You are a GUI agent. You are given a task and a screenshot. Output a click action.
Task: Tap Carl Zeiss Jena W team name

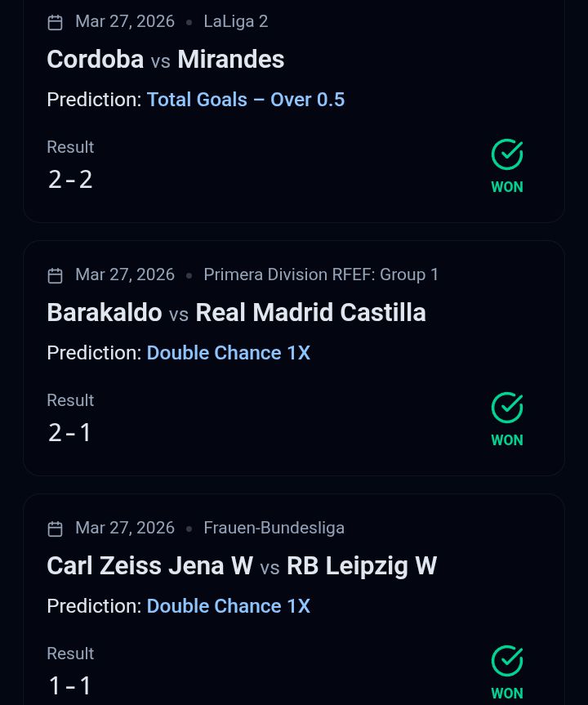149,566
